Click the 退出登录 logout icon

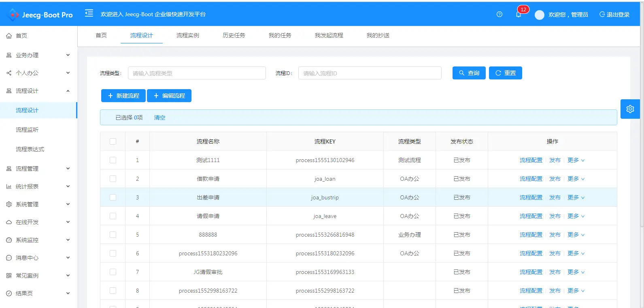click(x=602, y=15)
